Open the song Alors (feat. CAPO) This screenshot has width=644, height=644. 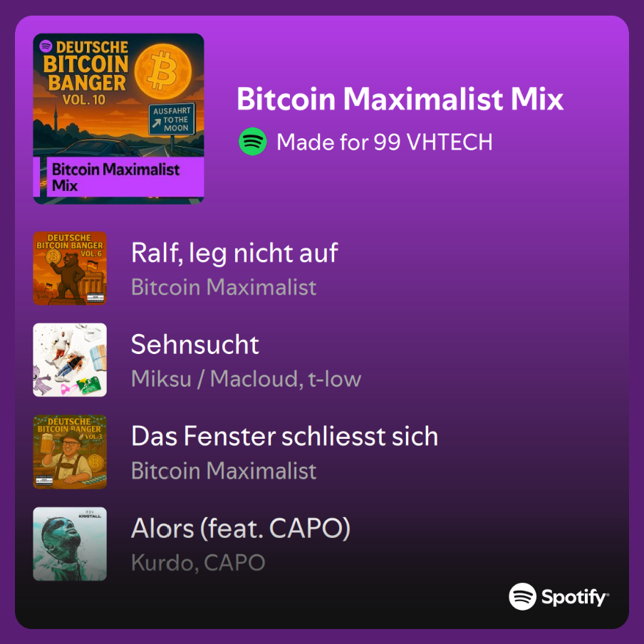coord(241,529)
